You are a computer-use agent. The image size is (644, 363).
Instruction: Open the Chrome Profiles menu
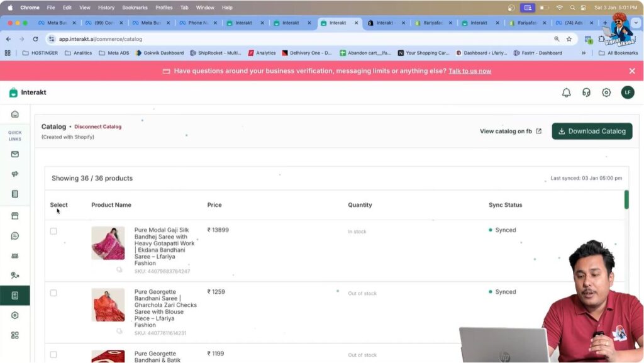[164, 8]
